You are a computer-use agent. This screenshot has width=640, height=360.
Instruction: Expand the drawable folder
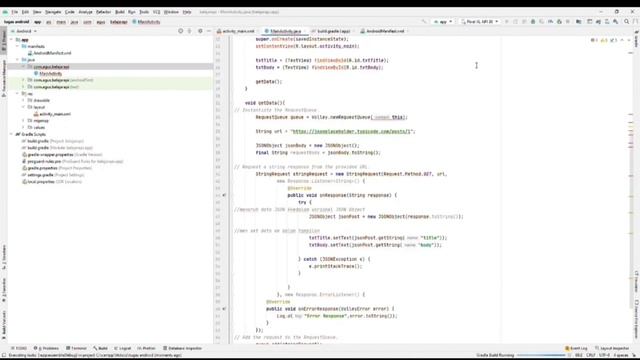(24, 100)
